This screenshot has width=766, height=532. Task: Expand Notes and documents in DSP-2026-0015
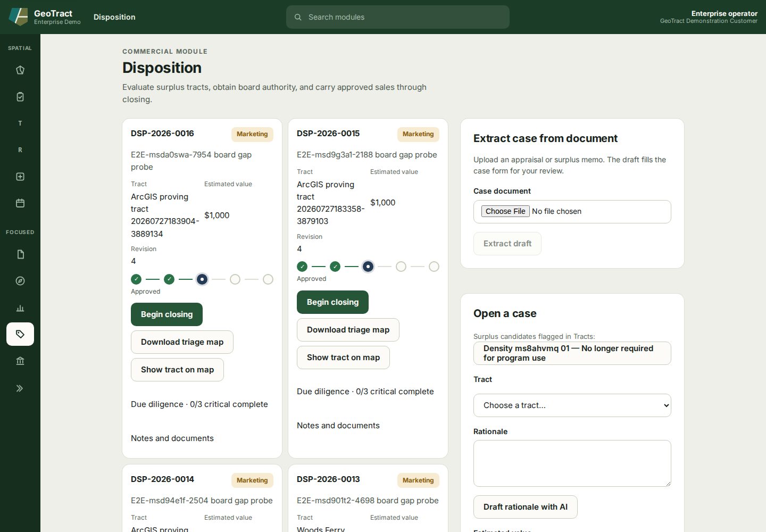coord(338,426)
